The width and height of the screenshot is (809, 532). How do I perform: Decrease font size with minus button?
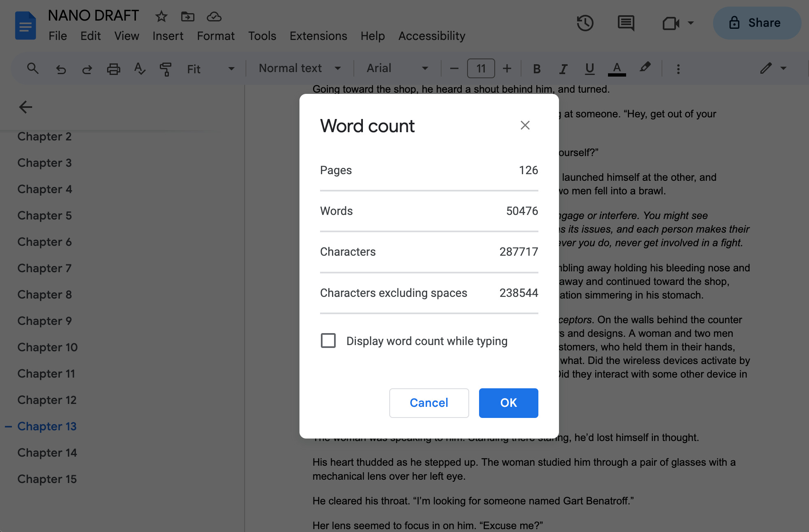(x=454, y=68)
